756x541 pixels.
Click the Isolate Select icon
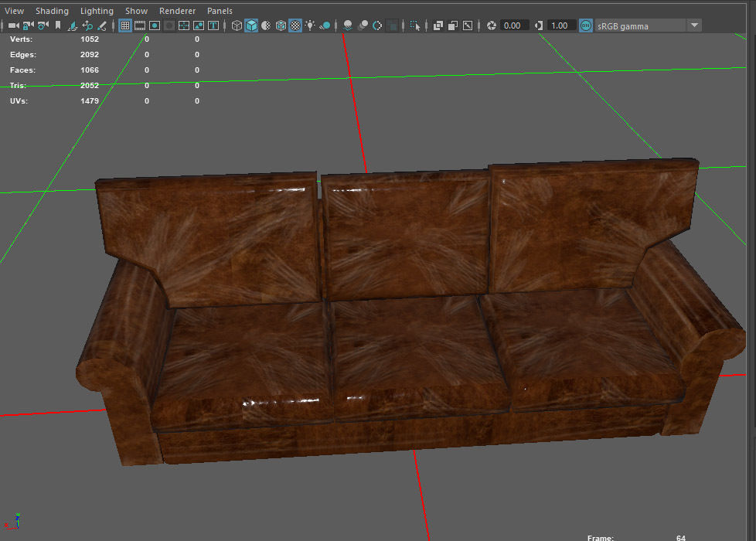click(x=414, y=26)
